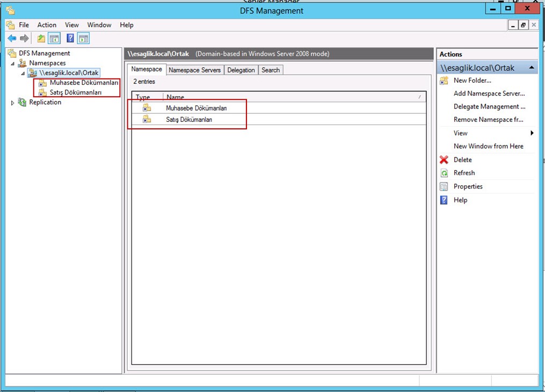This screenshot has height=392, width=545.
Task: Select DFS Management root label in tree
Action: [44, 53]
